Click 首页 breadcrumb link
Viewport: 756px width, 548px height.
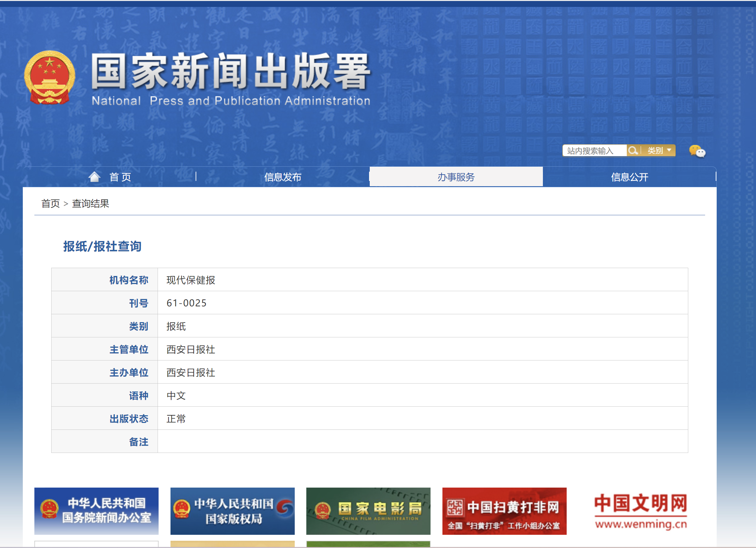pos(50,204)
